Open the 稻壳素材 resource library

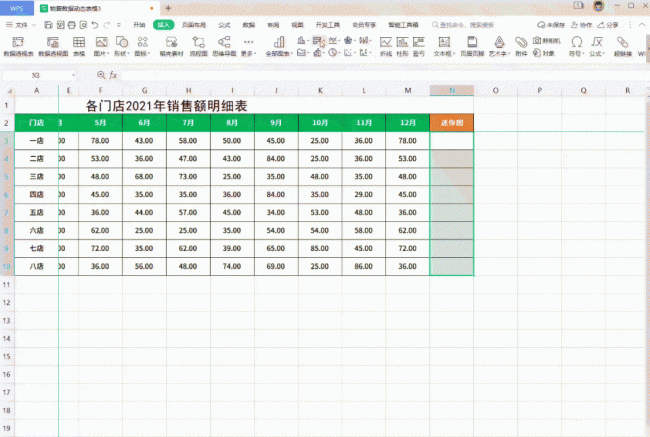point(171,46)
